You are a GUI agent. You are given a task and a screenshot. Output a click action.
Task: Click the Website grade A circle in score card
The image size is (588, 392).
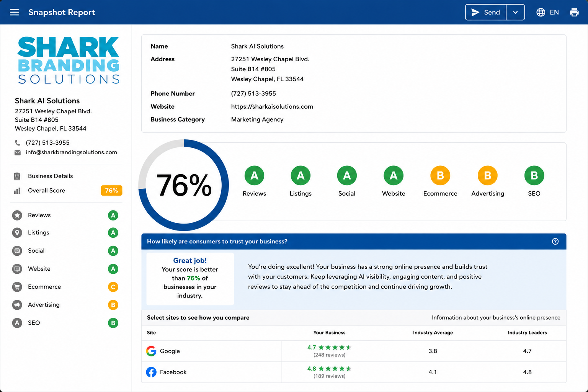394,176
